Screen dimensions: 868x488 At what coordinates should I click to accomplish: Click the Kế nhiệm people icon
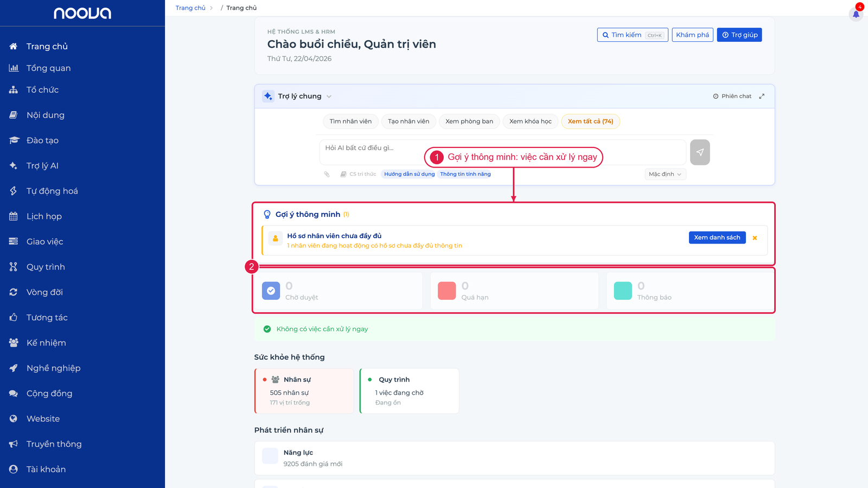pos(14,343)
